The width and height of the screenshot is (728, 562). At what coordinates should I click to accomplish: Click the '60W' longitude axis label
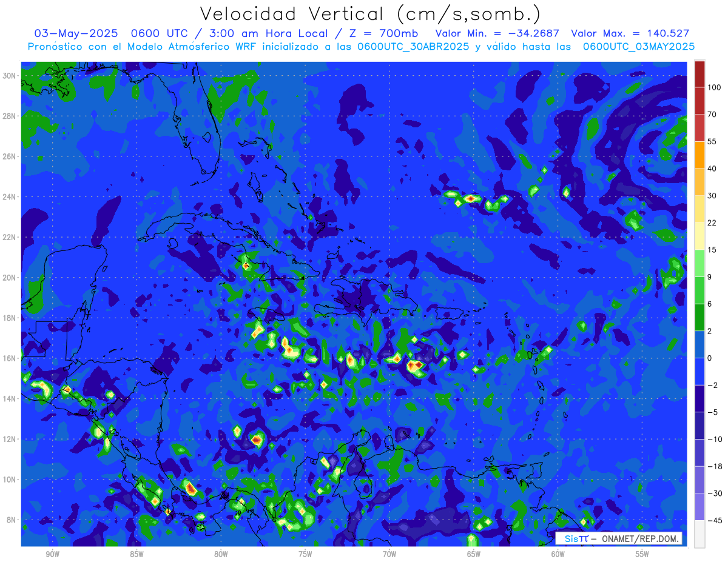click(558, 554)
